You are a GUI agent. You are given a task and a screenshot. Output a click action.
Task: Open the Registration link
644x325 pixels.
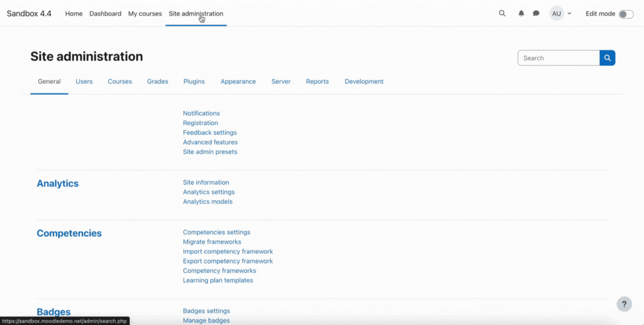pyautogui.click(x=200, y=123)
